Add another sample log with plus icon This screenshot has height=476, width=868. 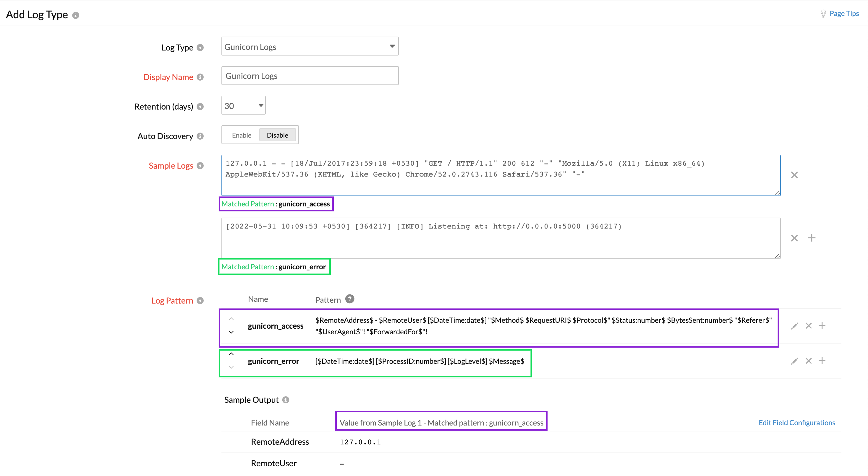[x=812, y=238]
